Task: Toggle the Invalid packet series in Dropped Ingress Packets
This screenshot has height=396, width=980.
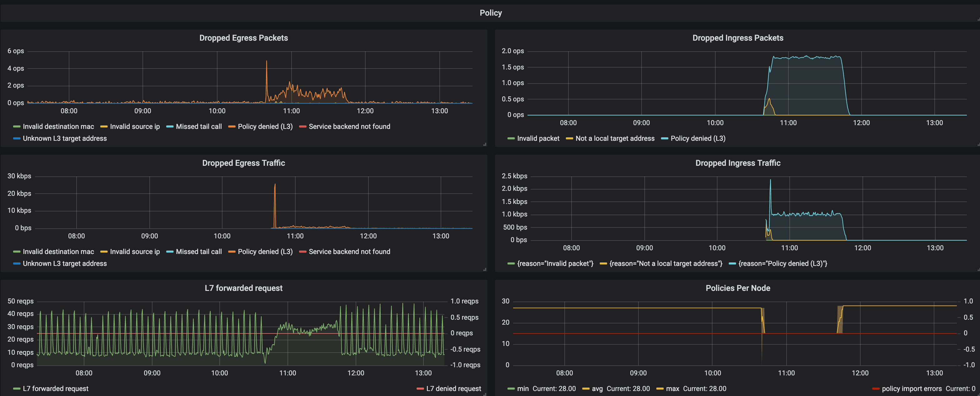Action: click(538, 139)
